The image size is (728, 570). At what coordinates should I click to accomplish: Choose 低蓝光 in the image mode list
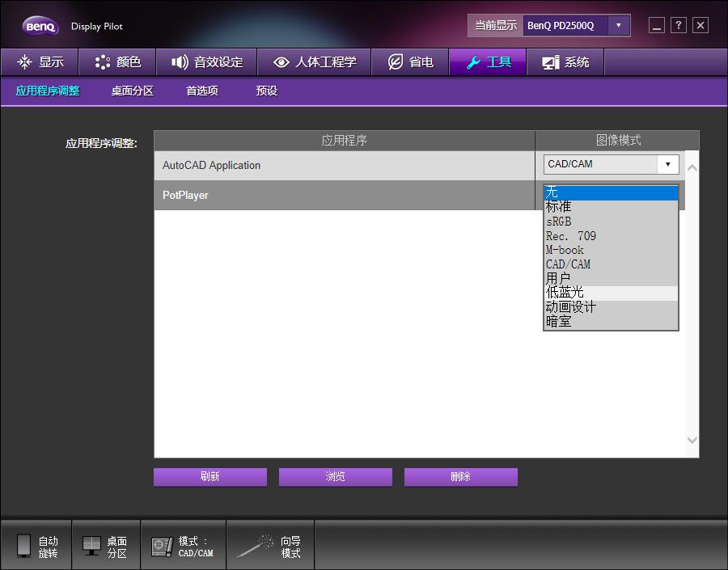pyautogui.click(x=611, y=293)
